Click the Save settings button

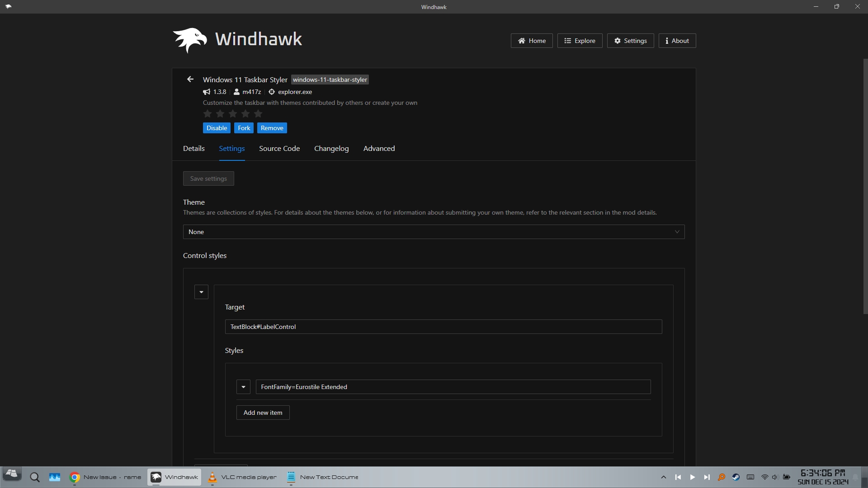pos(208,178)
